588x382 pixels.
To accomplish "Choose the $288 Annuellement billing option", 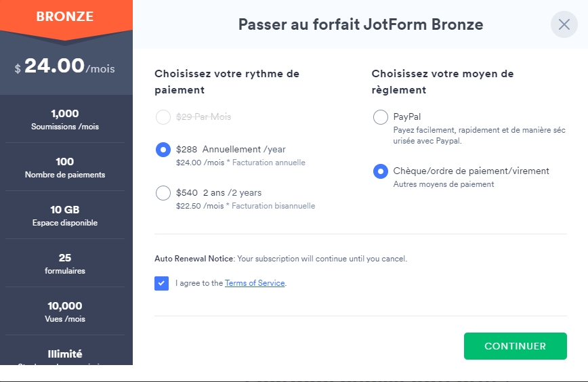I will [163, 150].
